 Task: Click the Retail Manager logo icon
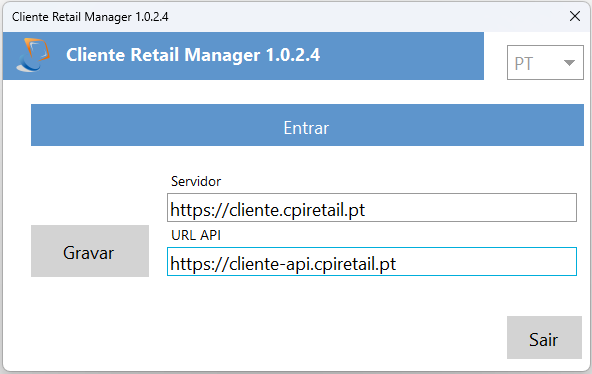(33, 55)
